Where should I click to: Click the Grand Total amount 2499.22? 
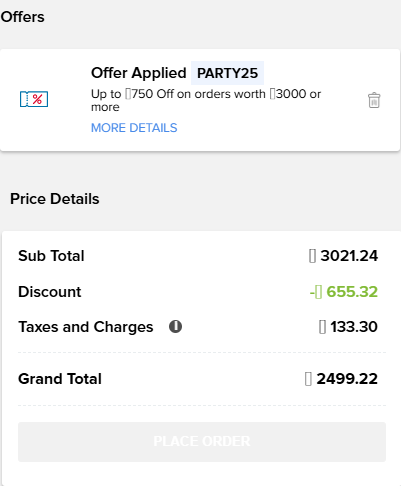347,379
